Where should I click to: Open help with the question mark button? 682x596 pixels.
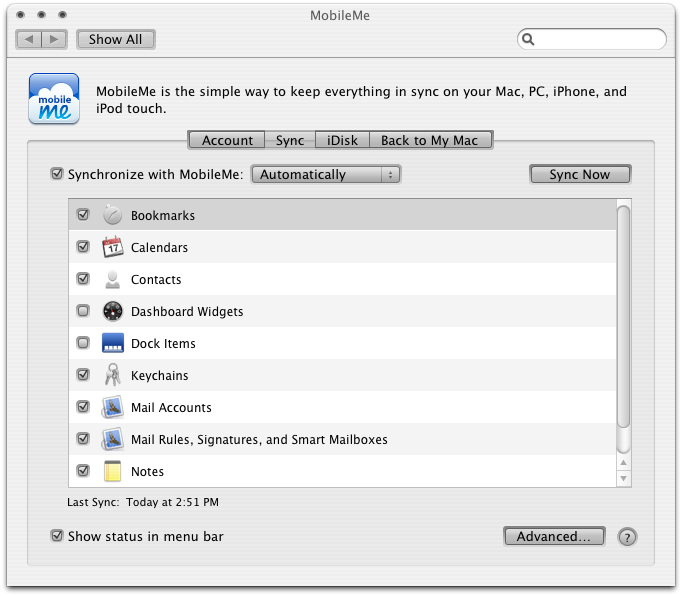(x=627, y=537)
